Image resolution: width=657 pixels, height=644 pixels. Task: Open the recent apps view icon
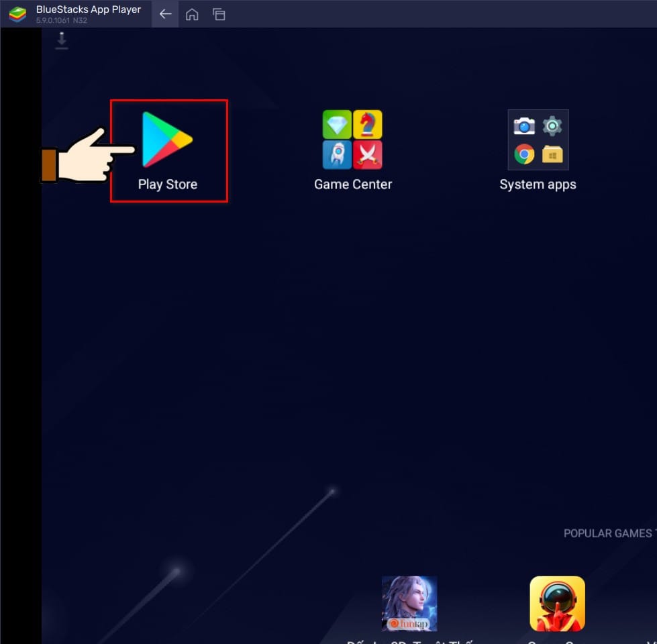tap(219, 14)
